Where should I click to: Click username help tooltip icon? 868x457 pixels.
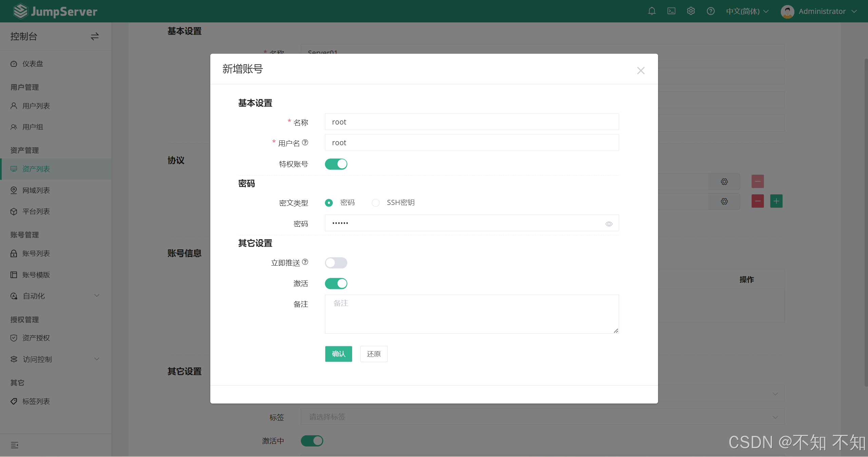(305, 142)
